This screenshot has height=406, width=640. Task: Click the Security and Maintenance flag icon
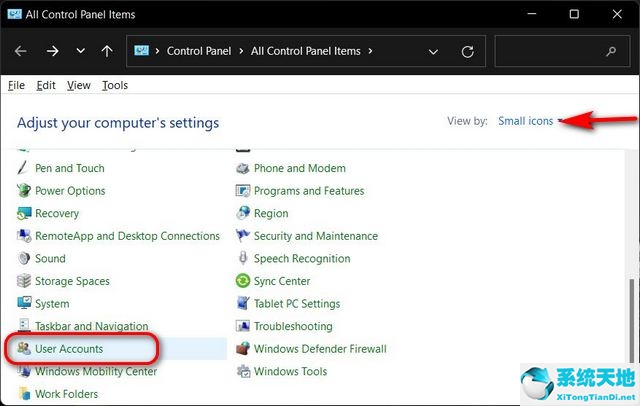pos(243,235)
